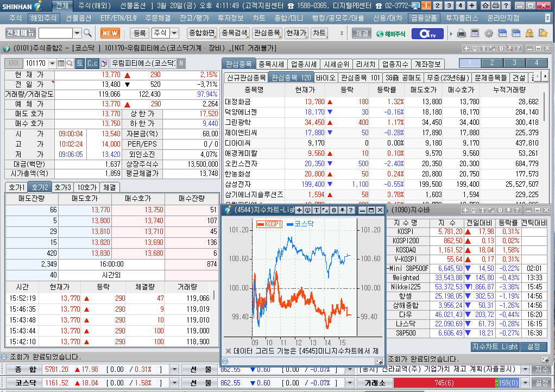Click the star favorites icon in the toolbar
This screenshot has height=392, width=555.
[543, 34]
